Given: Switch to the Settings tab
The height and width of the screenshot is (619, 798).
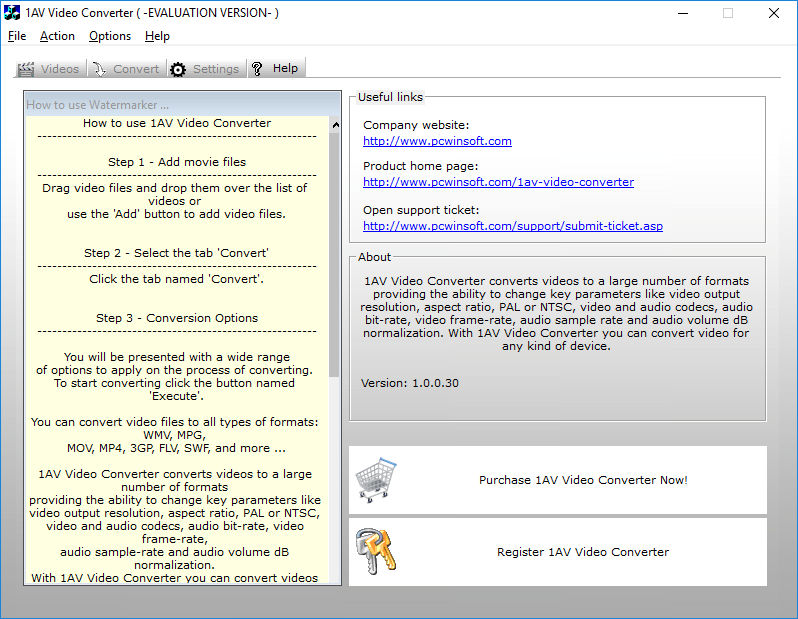Looking at the screenshot, I should tap(207, 69).
